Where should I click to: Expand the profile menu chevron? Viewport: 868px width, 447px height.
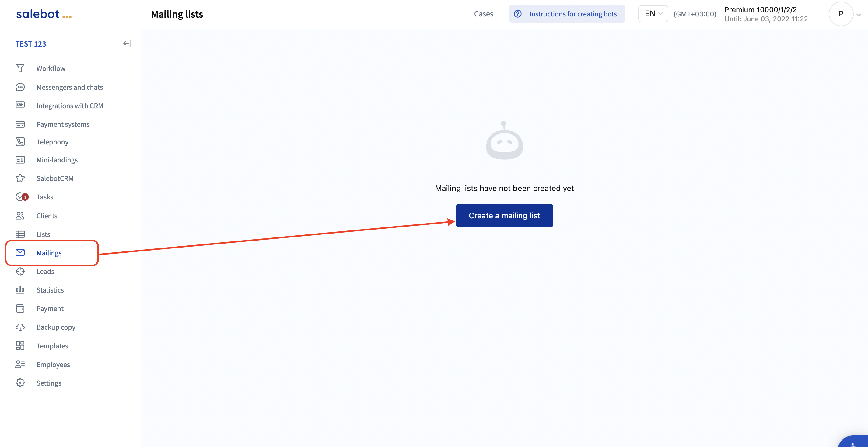(x=859, y=15)
